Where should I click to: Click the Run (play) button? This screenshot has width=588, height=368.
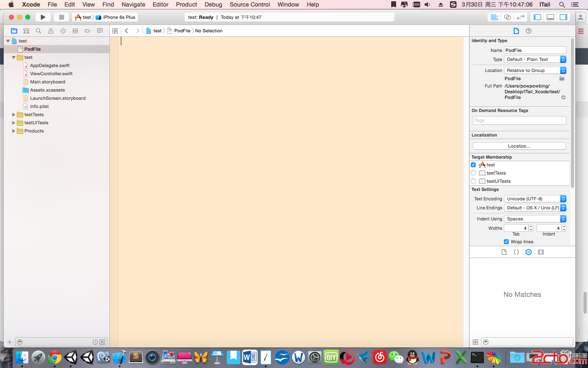(x=43, y=17)
